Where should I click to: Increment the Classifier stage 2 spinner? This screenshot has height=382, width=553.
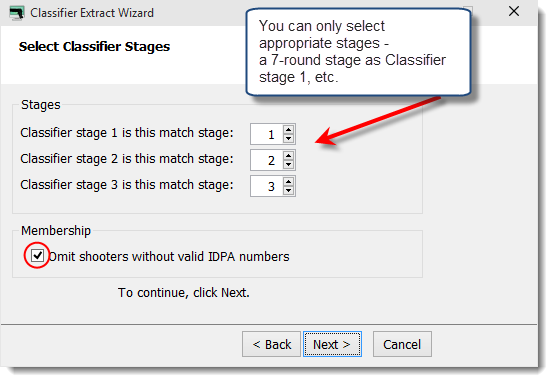[x=288, y=156]
